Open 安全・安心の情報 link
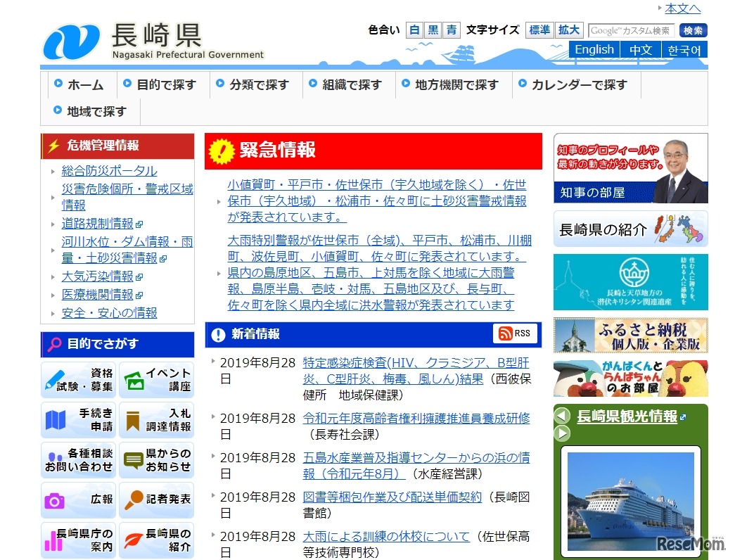The height and width of the screenshot is (560, 735). 109,313
